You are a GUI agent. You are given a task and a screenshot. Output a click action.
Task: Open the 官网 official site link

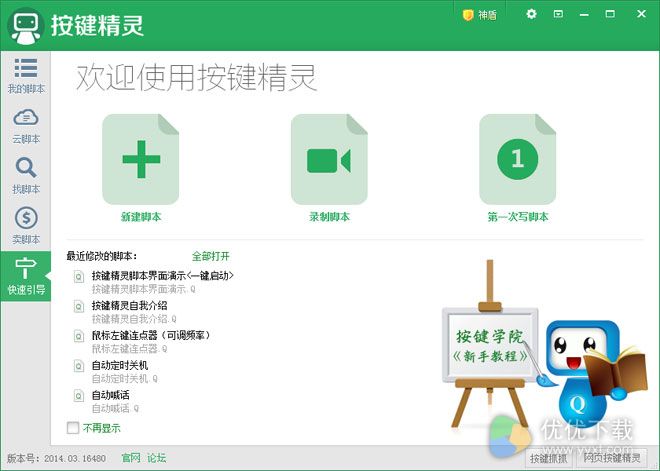[130, 458]
